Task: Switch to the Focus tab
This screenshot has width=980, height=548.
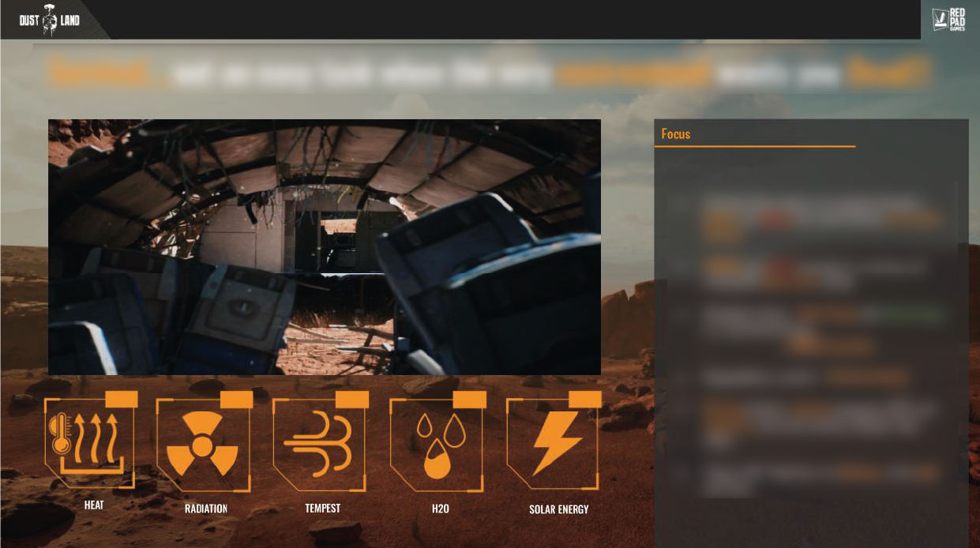Action: (x=676, y=134)
